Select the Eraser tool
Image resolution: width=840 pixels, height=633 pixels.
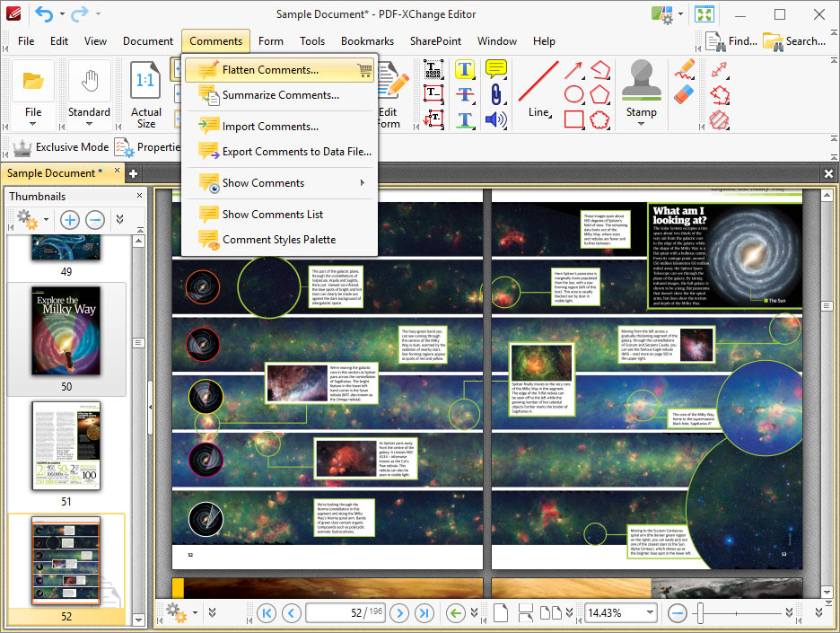(x=684, y=94)
